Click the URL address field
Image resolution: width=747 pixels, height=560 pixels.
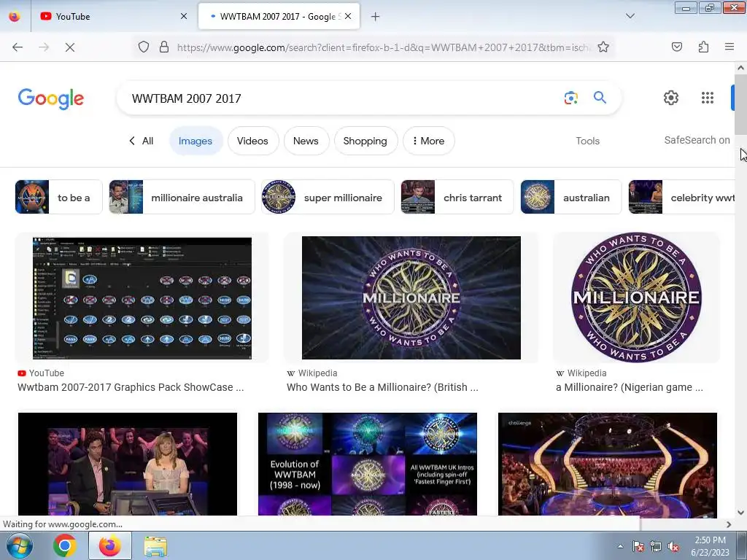pyautogui.click(x=383, y=47)
